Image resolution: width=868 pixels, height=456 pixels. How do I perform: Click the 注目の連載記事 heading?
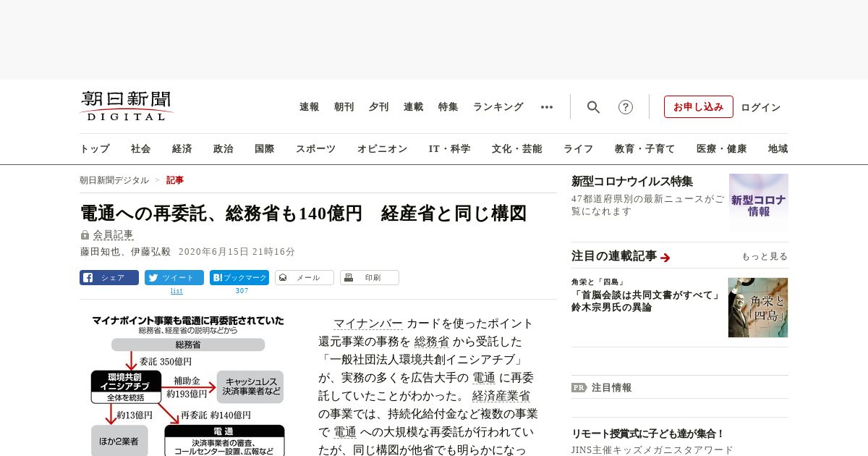pos(614,256)
